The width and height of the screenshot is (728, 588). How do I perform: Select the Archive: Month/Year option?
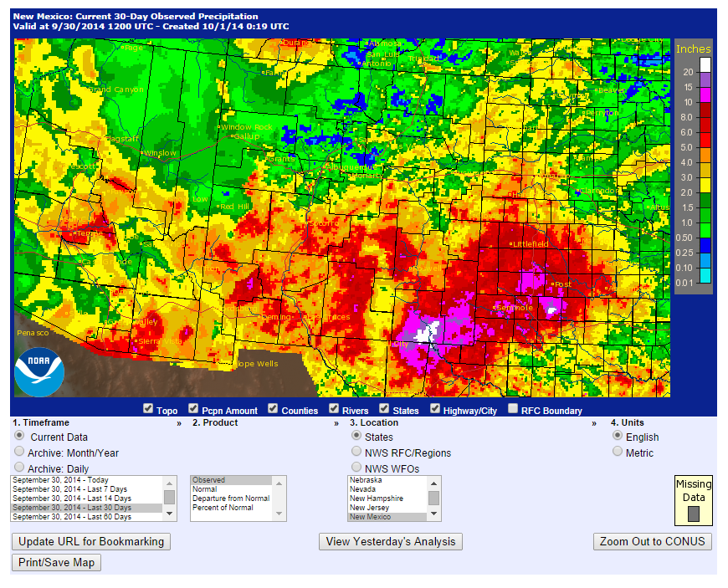coord(19,452)
